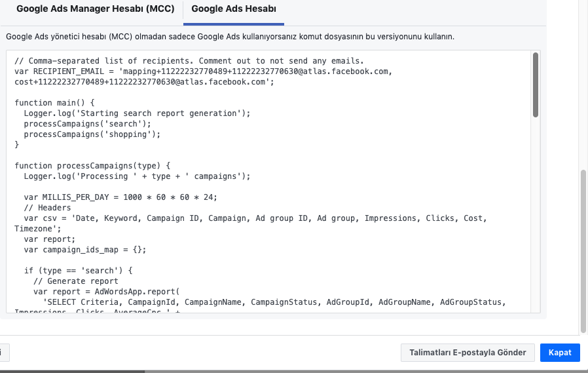Click the 'var report;' line
Viewport: 588px width, 373px height.
click(50, 239)
